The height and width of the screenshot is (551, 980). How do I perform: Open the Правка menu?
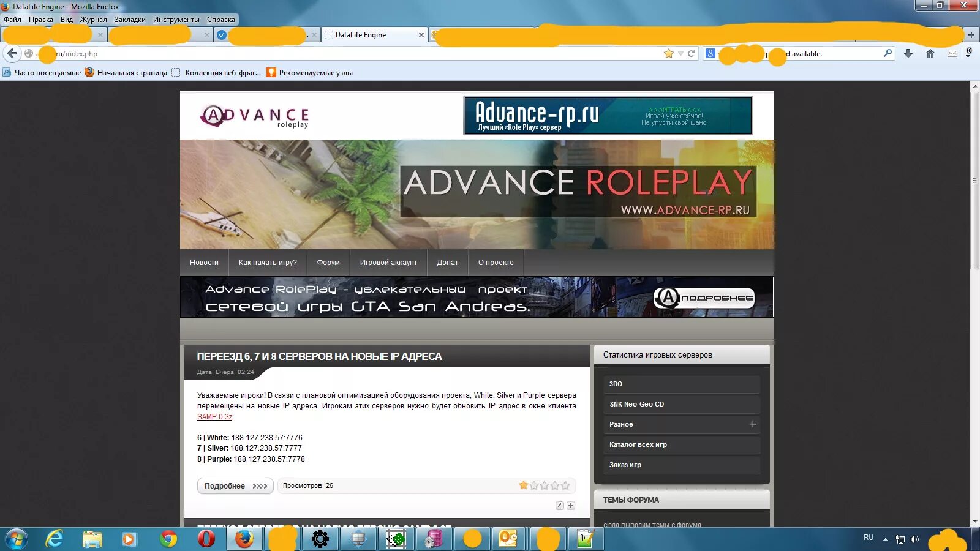pyautogui.click(x=41, y=20)
